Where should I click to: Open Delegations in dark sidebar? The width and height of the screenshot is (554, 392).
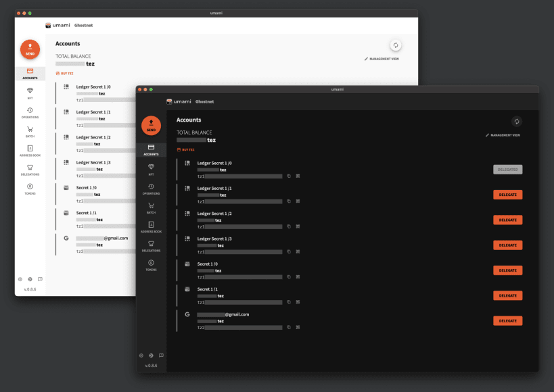(152, 246)
